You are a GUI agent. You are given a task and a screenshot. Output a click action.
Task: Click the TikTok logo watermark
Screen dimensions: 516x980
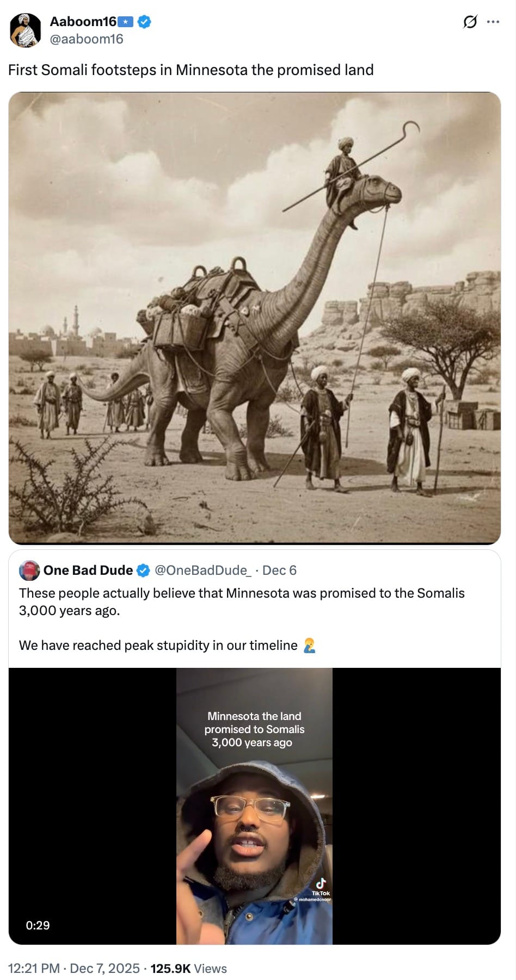coord(321,885)
